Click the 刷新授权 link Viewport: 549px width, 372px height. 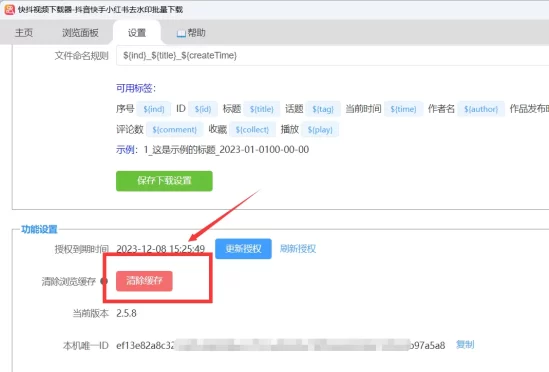click(x=298, y=249)
